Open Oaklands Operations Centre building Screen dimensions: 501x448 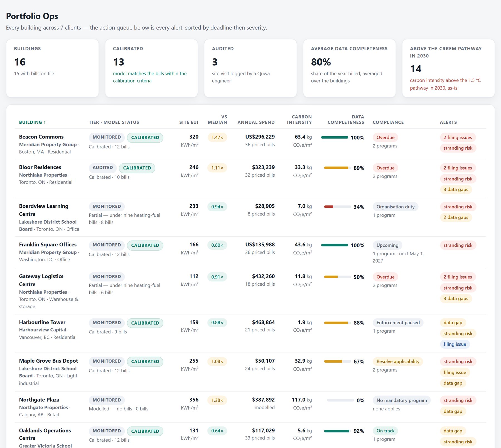pos(45,434)
